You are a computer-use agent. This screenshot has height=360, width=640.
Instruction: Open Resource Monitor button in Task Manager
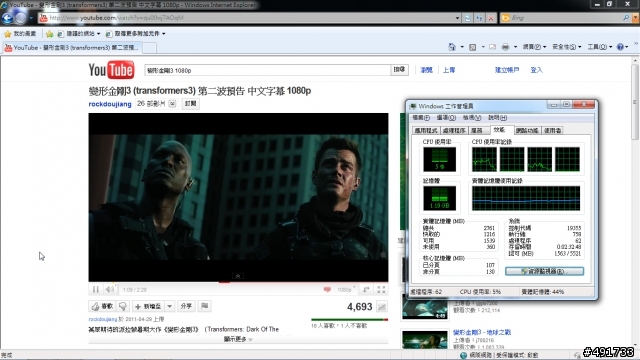click(544, 271)
